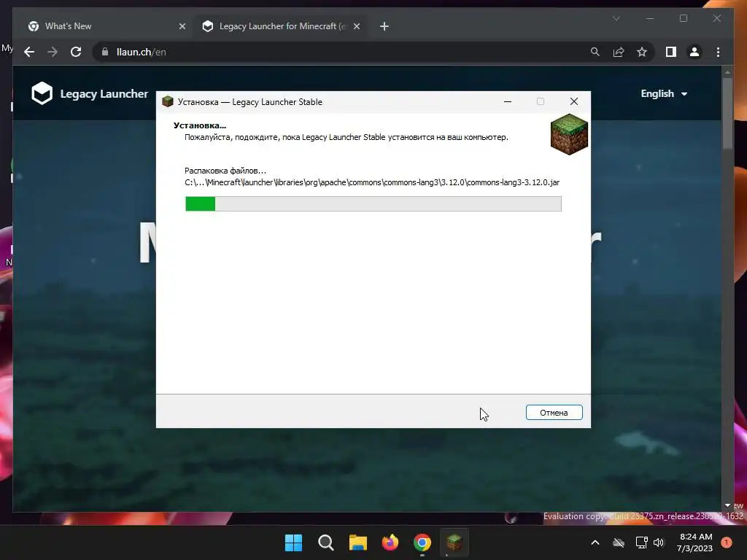
Task: Open Chrome page search zoom icon
Action: pos(595,52)
